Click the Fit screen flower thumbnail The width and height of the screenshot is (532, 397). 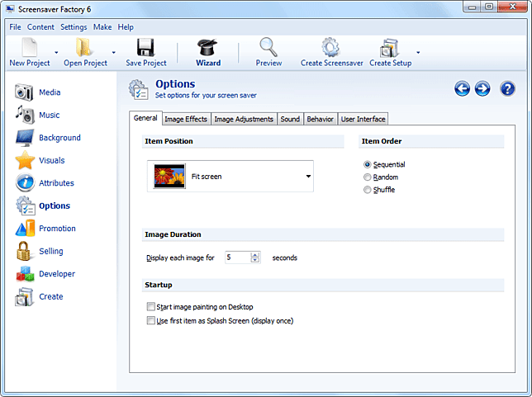(169, 176)
